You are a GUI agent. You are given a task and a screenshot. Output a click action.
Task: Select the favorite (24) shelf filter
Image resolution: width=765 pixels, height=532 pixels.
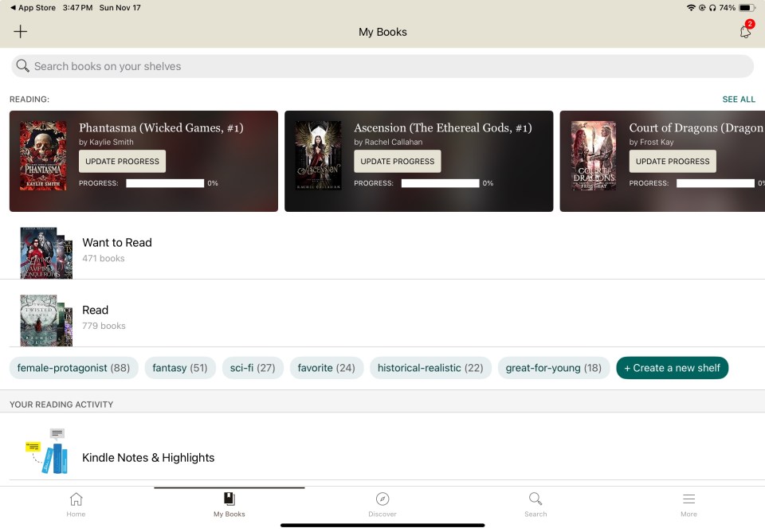pyautogui.click(x=327, y=367)
